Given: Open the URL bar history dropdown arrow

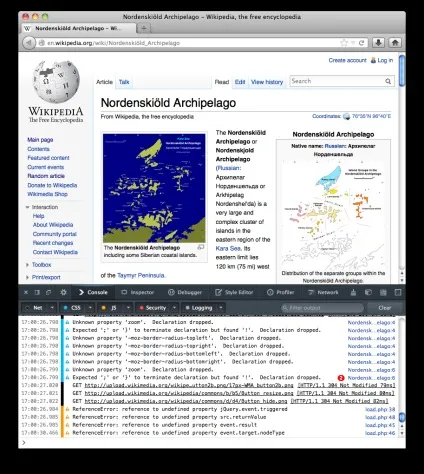Looking at the screenshot, I should tap(353, 43).
